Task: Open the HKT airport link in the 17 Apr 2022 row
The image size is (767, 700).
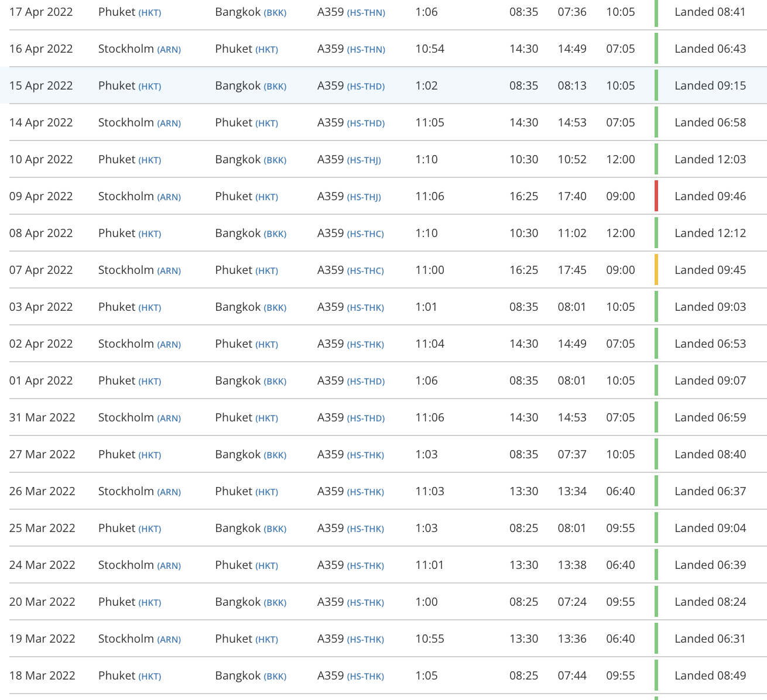Action: (149, 13)
